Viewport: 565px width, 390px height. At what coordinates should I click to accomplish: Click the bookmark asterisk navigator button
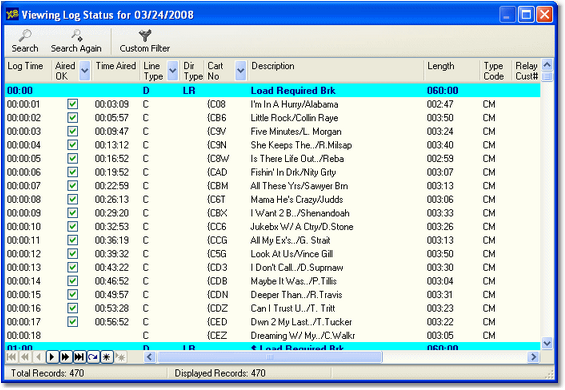pyautogui.click(x=107, y=357)
